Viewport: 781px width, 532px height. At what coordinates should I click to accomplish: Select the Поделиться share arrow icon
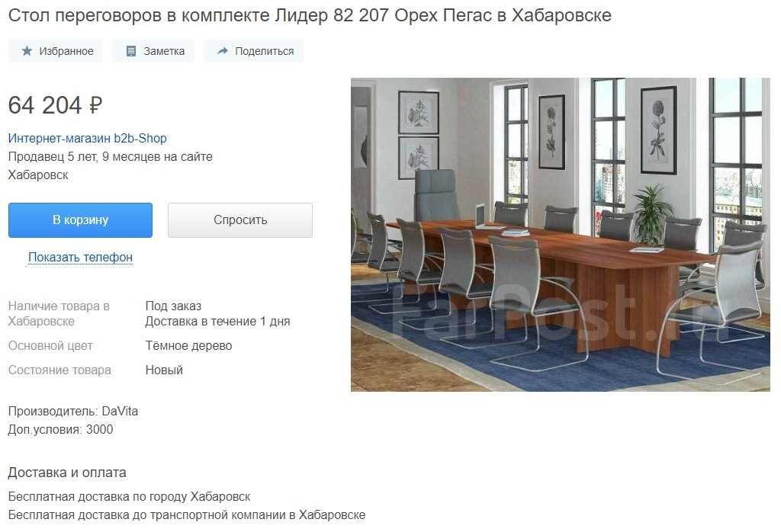[x=223, y=51]
